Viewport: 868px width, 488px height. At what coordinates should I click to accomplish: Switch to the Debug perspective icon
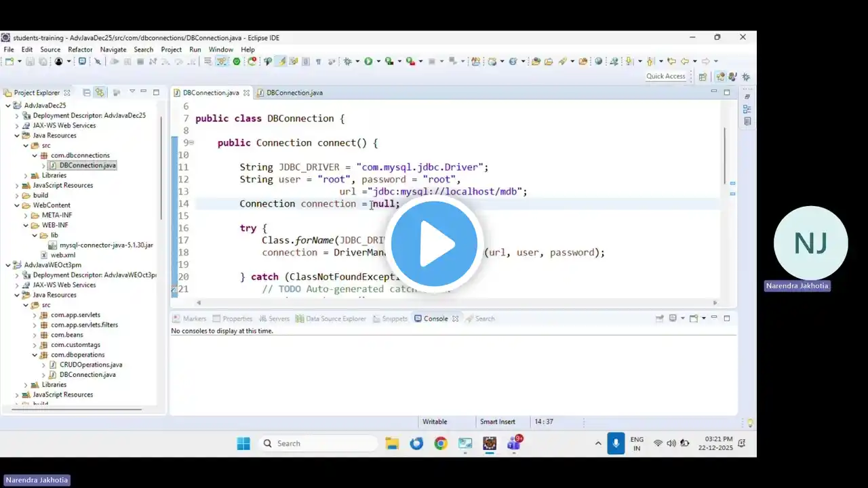(x=746, y=77)
